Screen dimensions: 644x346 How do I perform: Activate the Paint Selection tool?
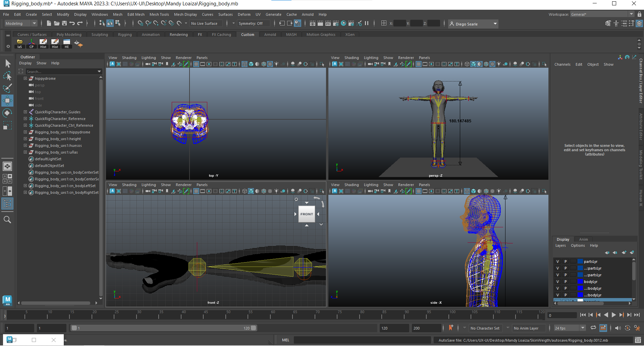(7, 88)
